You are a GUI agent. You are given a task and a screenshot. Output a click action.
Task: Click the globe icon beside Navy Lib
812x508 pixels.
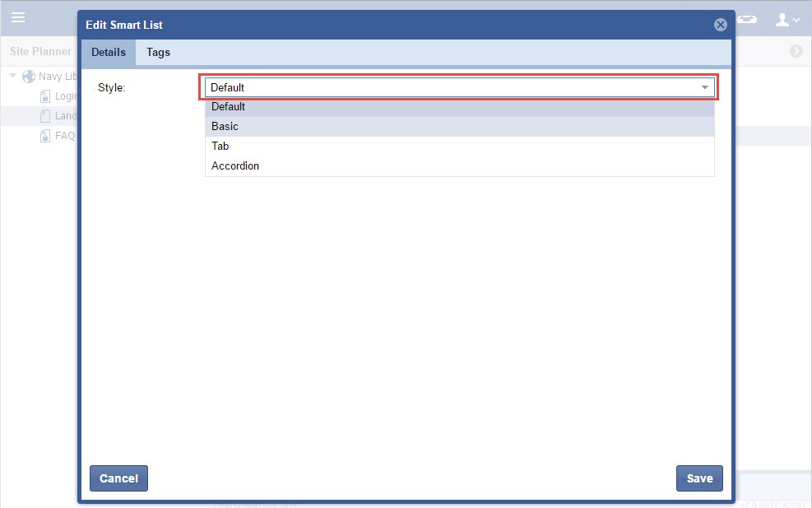pyautogui.click(x=29, y=77)
